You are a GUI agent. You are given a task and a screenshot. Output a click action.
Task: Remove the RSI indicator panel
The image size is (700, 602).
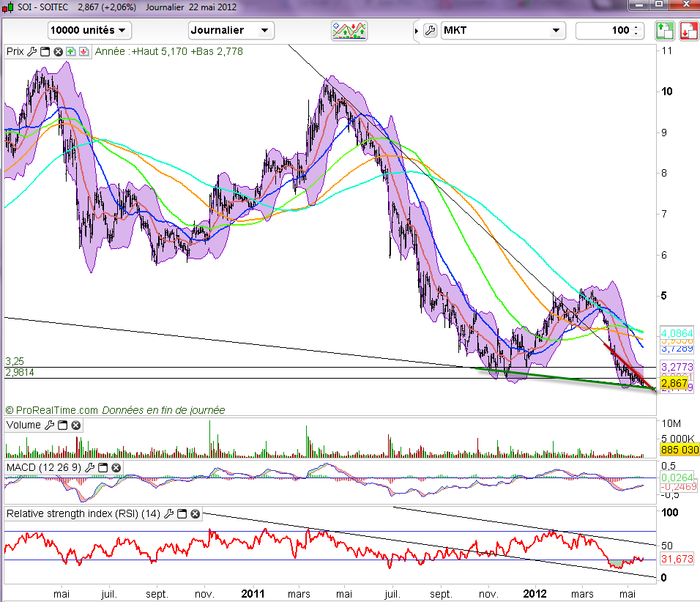(196, 513)
